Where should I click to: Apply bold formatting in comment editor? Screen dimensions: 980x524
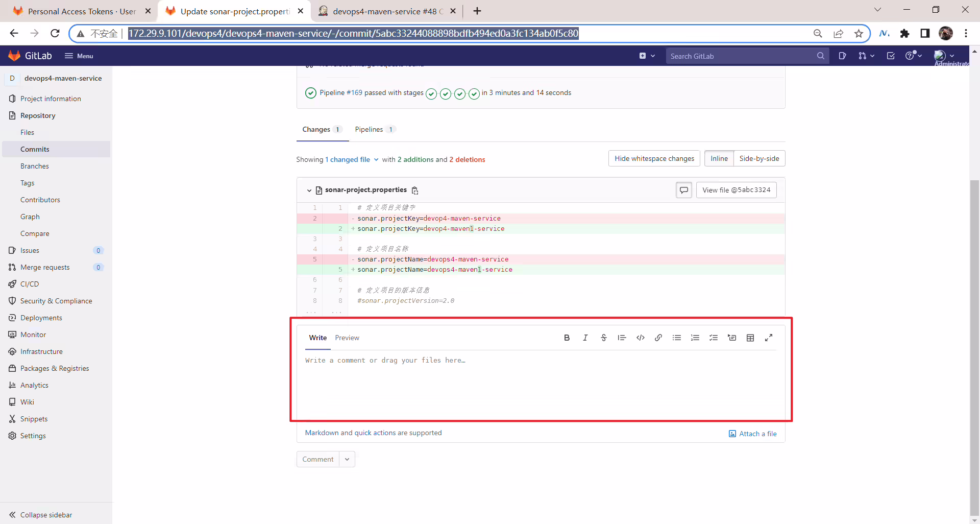[x=567, y=338]
